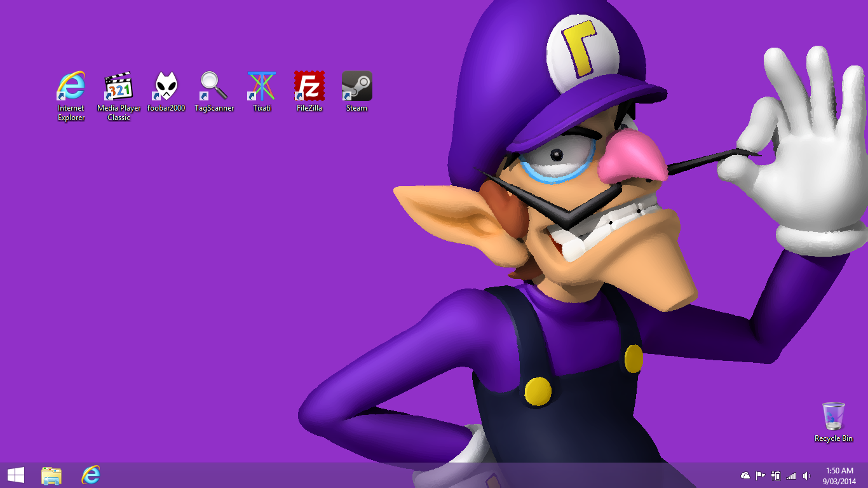
Task: Select the Recycle Bin icon
Action: pos(833,416)
